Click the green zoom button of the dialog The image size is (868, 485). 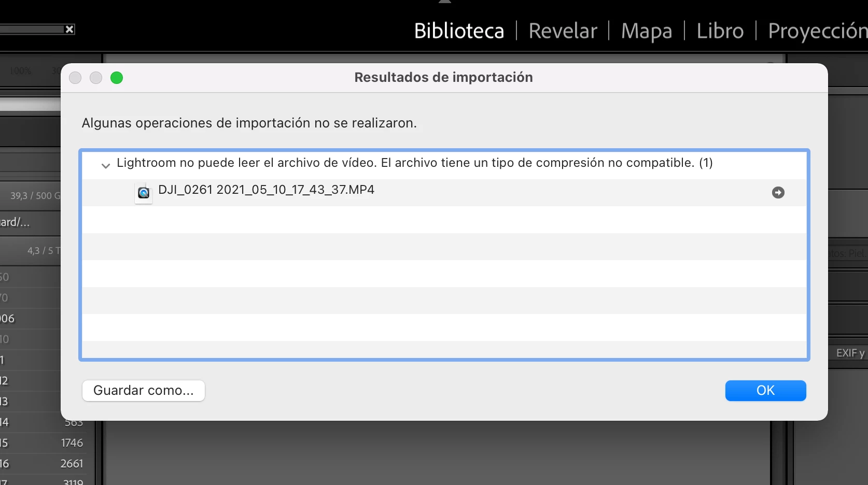click(x=117, y=78)
